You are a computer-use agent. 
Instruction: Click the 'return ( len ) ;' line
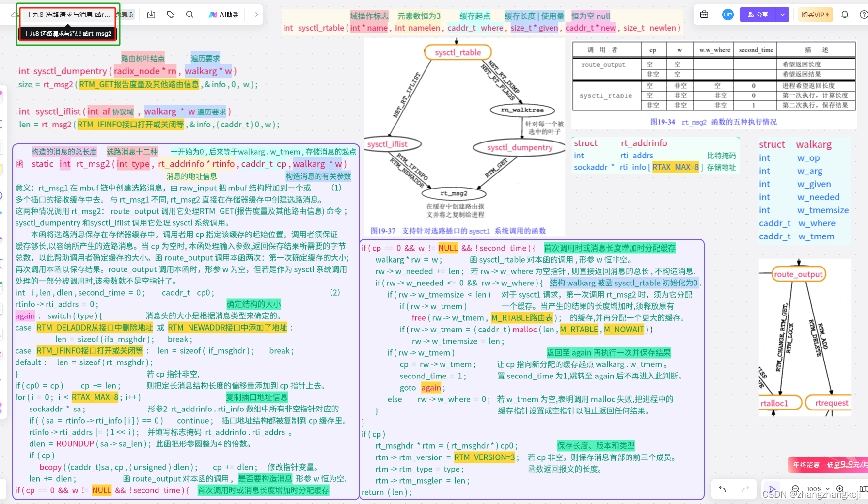pos(386,492)
